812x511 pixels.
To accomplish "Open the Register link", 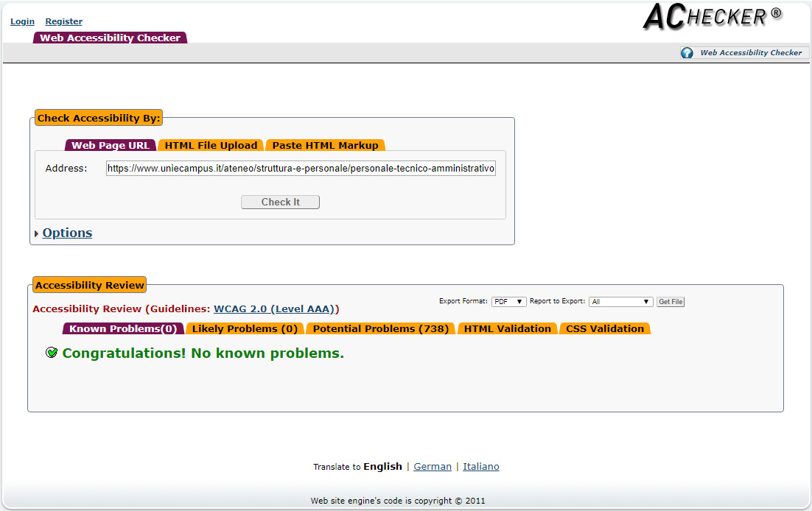I will point(63,21).
